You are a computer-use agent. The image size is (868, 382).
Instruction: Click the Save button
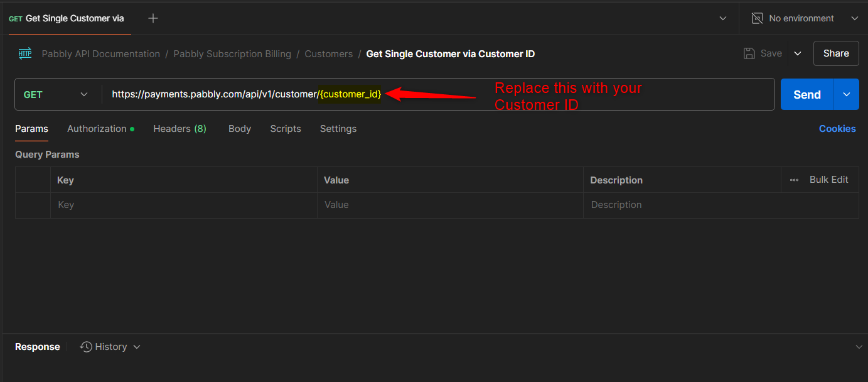click(x=763, y=53)
